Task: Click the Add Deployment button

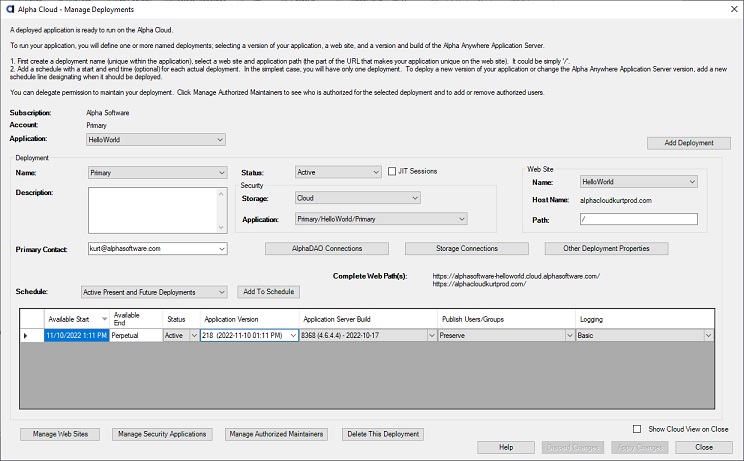Action: coord(688,143)
